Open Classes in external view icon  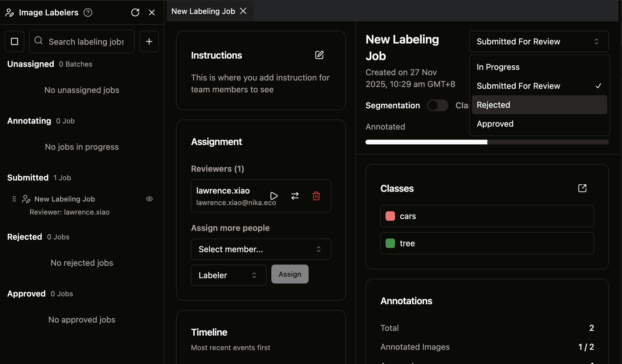tap(582, 188)
